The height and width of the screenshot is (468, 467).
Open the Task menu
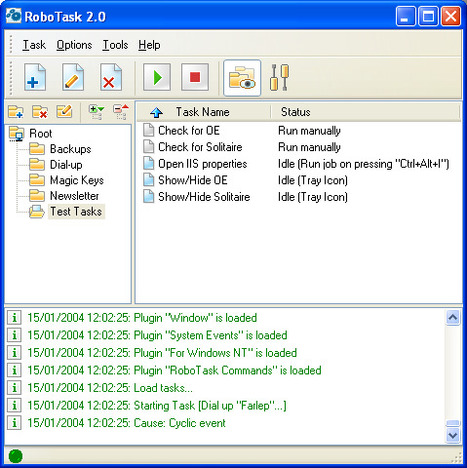[x=34, y=45]
